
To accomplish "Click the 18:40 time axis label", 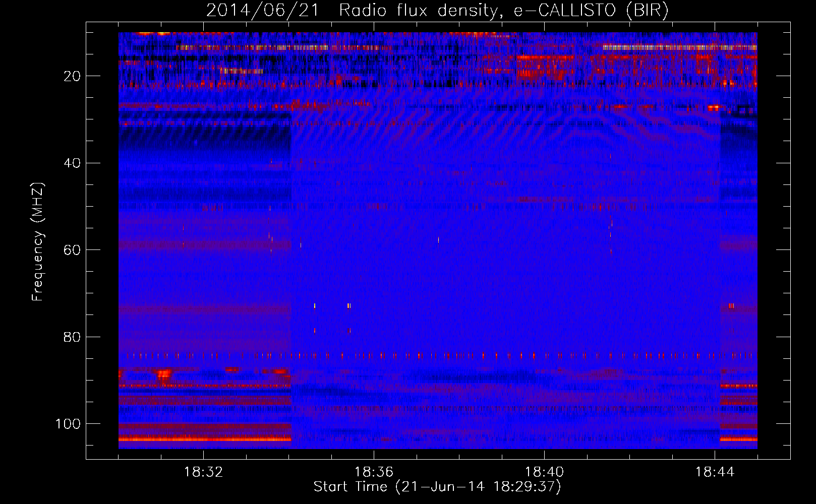I will click(x=544, y=472).
